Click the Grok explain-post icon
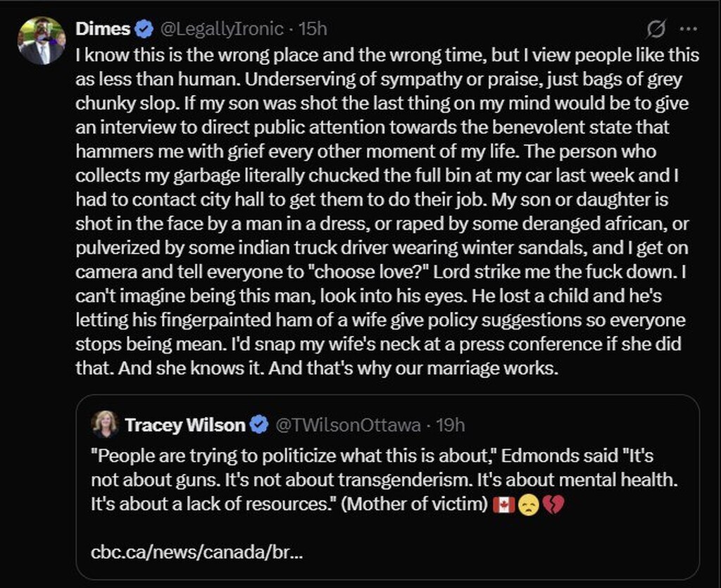721x588 pixels. coord(656,29)
